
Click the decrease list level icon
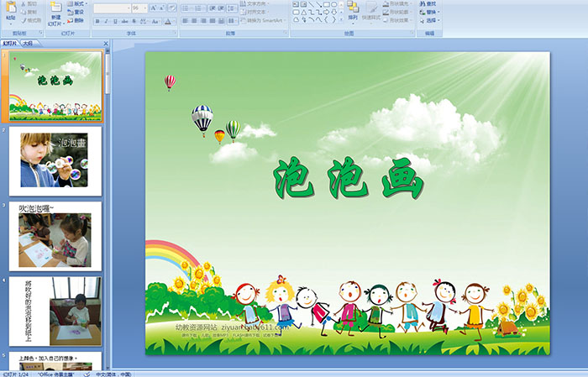(213, 8)
